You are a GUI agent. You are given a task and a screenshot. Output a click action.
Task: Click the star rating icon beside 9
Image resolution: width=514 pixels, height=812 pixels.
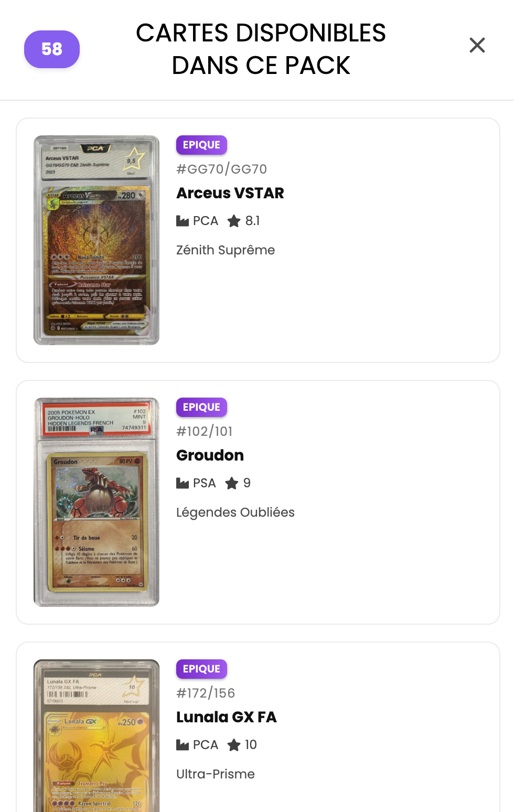pyautogui.click(x=232, y=483)
